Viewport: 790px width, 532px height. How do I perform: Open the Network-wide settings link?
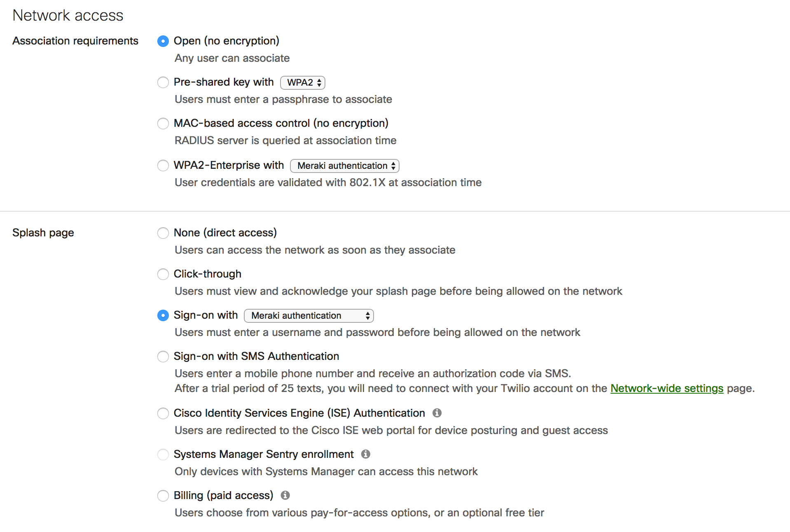coord(667,388)
